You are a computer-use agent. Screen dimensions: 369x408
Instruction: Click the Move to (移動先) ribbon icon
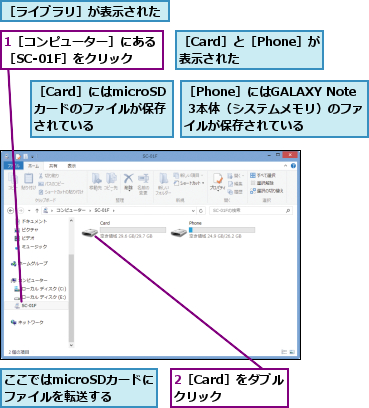(x=96, y=182)
